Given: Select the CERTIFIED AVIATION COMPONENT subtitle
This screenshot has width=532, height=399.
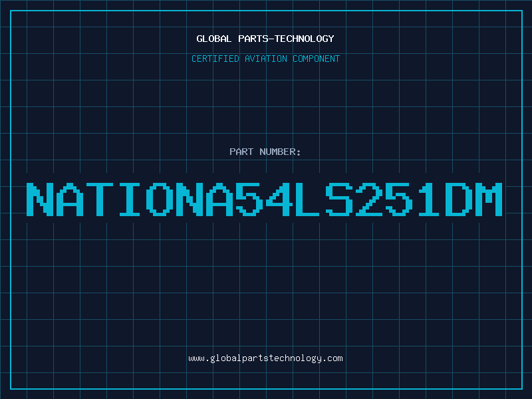Looking at the screenshot, I should 265,59.
